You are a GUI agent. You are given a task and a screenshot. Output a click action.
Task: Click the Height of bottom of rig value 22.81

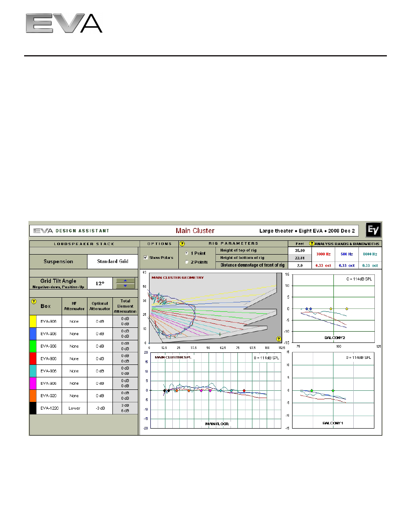(300, 258)
